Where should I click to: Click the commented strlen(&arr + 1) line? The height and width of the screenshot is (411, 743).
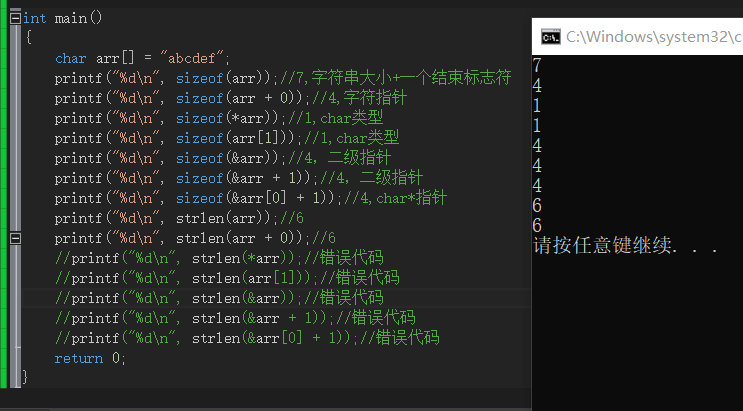(x=235, y=318)
